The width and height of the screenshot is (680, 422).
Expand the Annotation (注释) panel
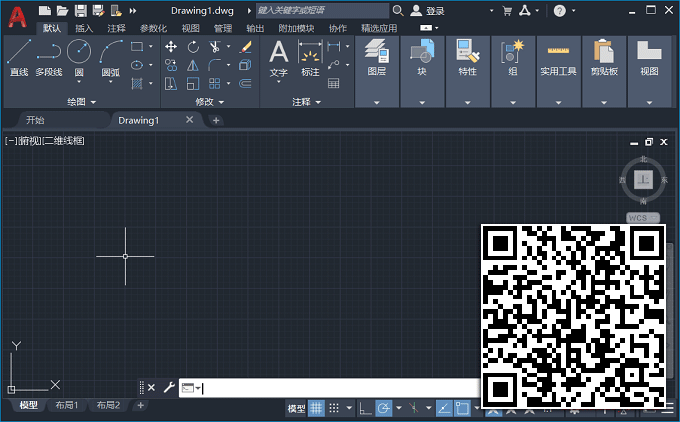click(x=307, y=102)
